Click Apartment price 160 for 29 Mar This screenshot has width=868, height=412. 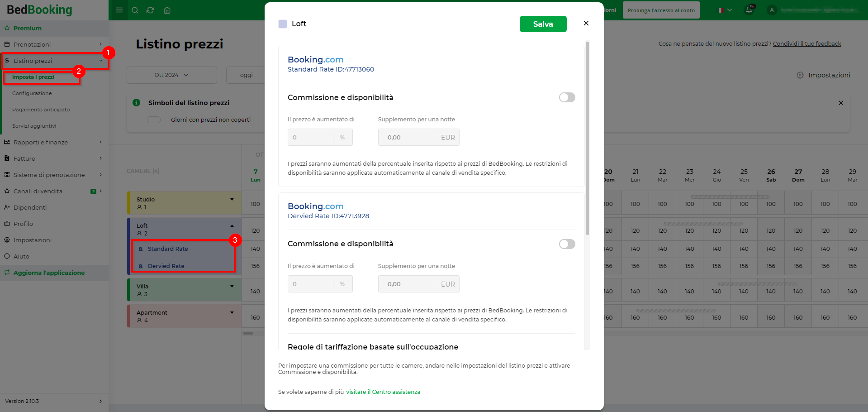pyautogui.click(x=852, y=318)
